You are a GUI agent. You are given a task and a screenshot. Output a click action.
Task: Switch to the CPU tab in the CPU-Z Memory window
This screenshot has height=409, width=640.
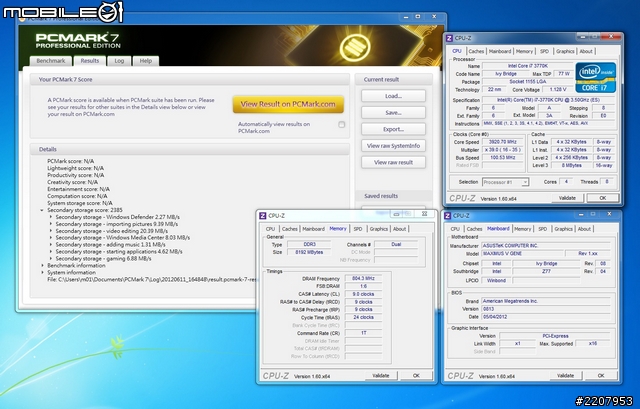pyautogui.click(x=271, y=229)
